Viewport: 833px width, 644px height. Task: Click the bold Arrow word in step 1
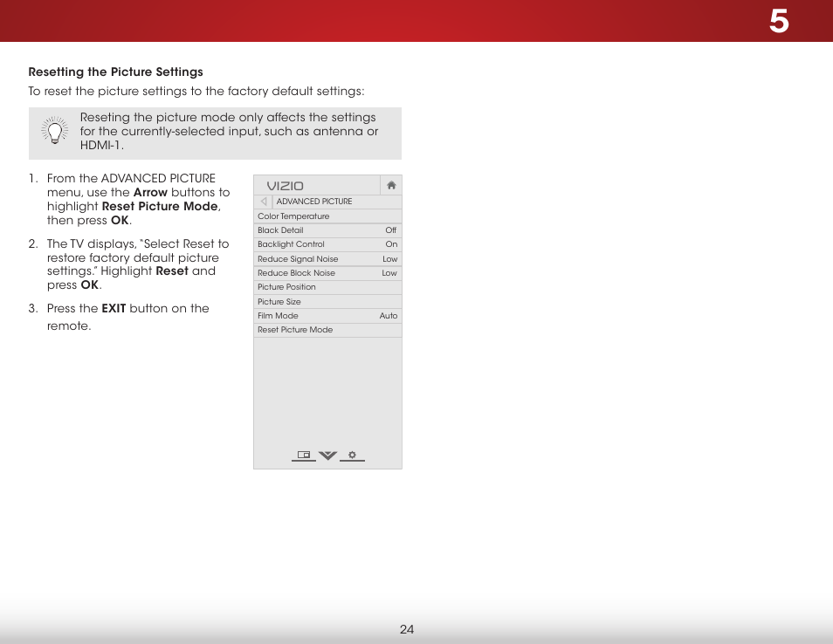tap(150, 192)
